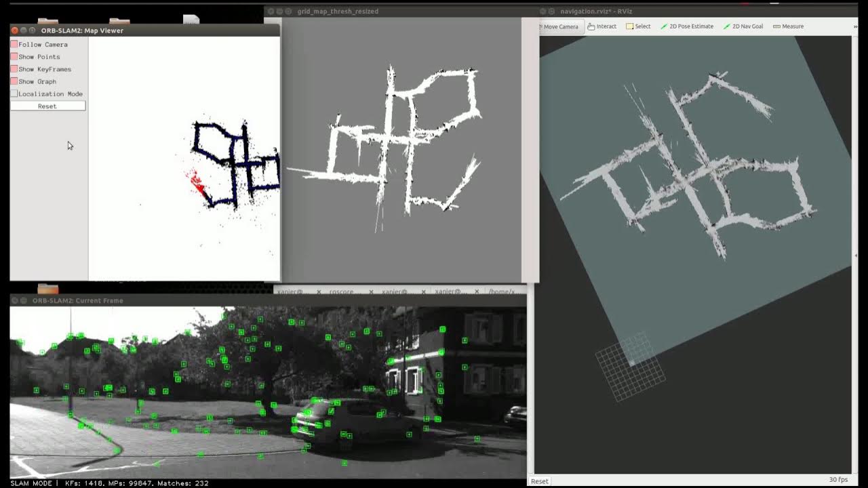Toggle the Follow Camera checkbox
This screenshot has width=868, height=488.
pyautogui.click(x=14, y=45)
